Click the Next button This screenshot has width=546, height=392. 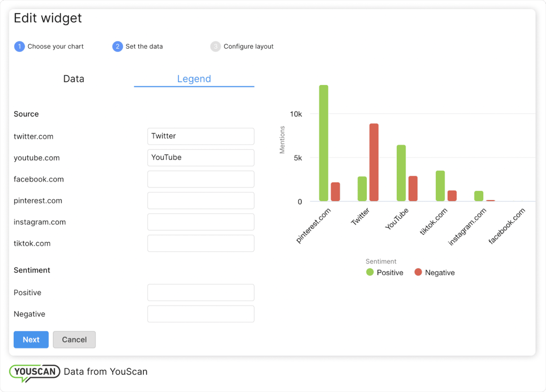click(x=31, y=340)
